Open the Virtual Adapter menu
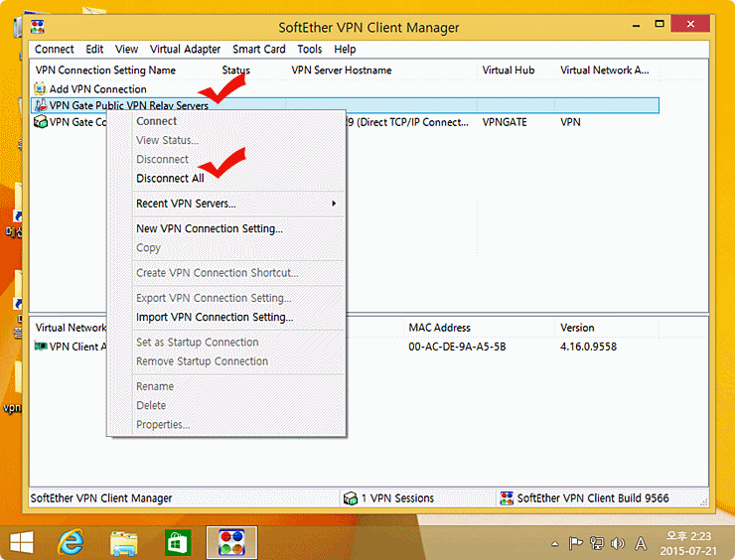Image resolution: width=735 pixels, height=560 pixels. [185, 50]
